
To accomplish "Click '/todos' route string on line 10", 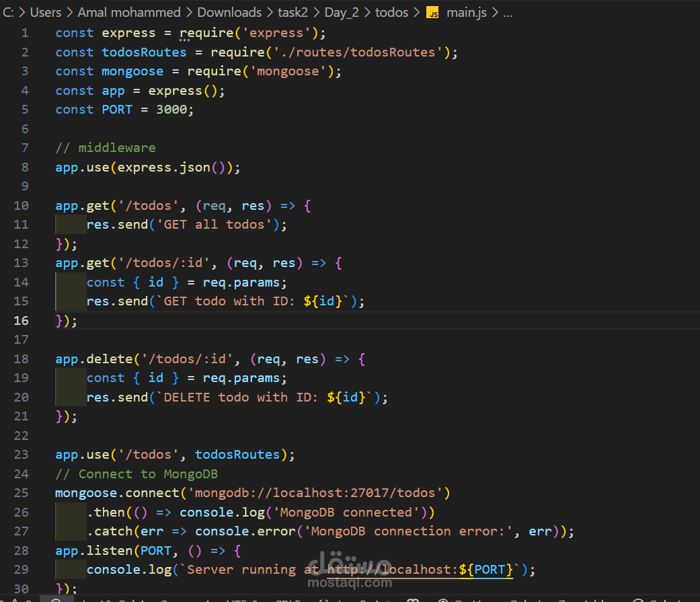I will 148,205.
